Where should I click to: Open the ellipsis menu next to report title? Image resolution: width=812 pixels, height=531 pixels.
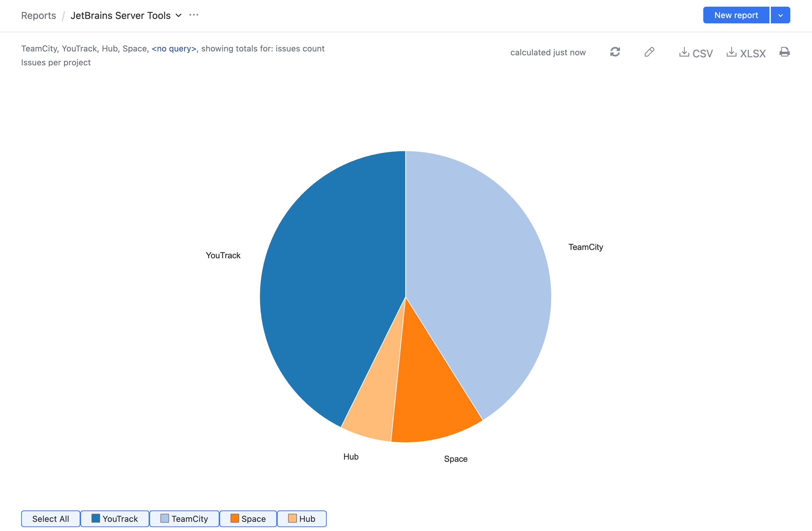(194, 15)
